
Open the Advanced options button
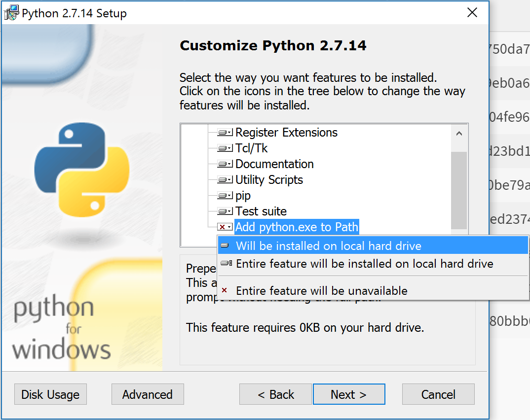(148, 394)
